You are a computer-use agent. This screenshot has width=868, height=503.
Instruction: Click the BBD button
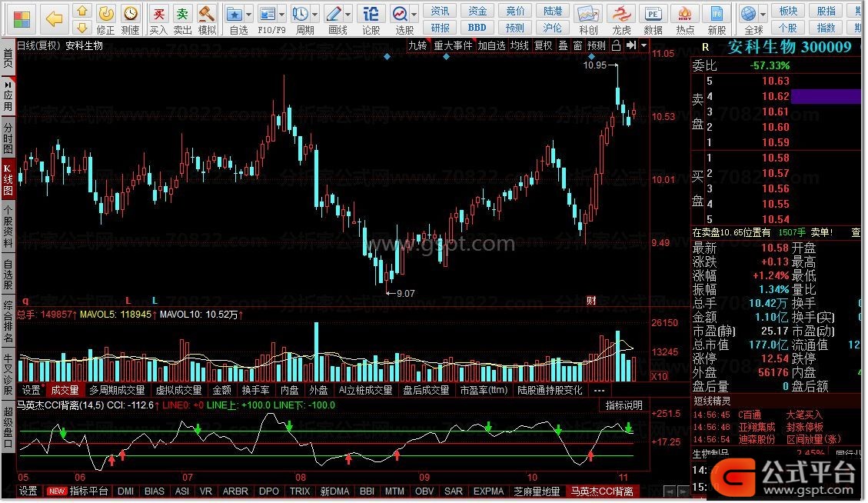477,27
